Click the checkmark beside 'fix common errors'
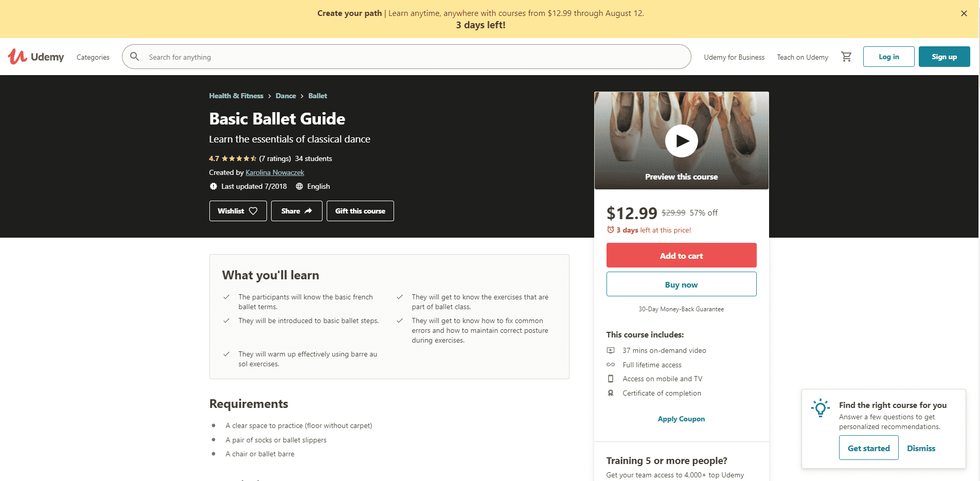 [x=400, y=320]
